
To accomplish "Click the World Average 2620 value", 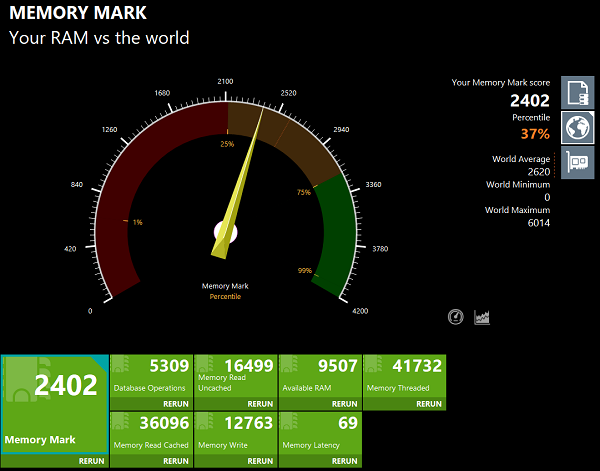I will pos(538,172).
